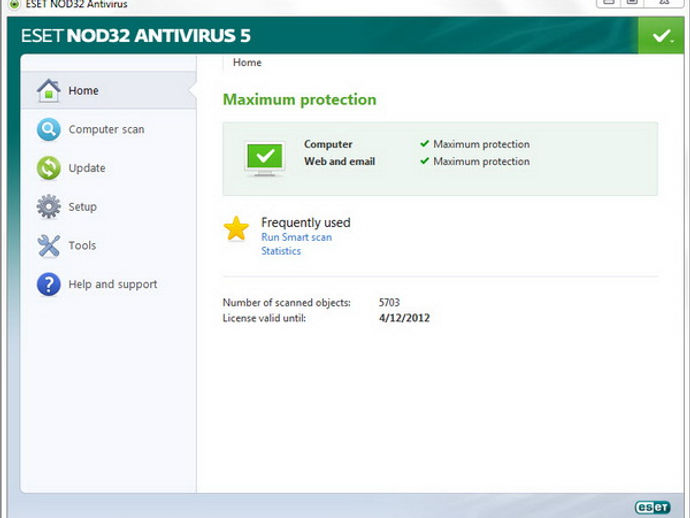Click the Run Smart scan link

[x=296, y=237]
